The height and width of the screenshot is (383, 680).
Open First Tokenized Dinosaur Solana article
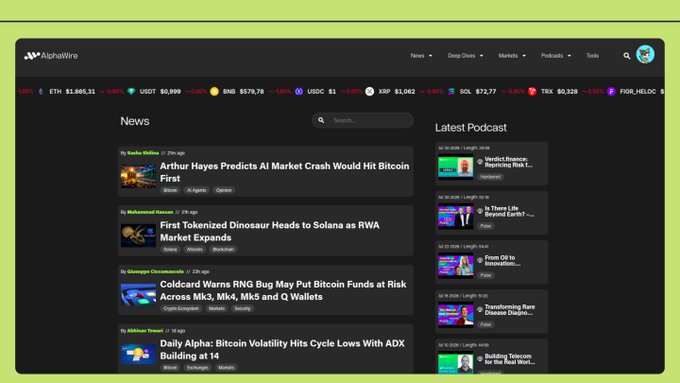pos(270,231)
